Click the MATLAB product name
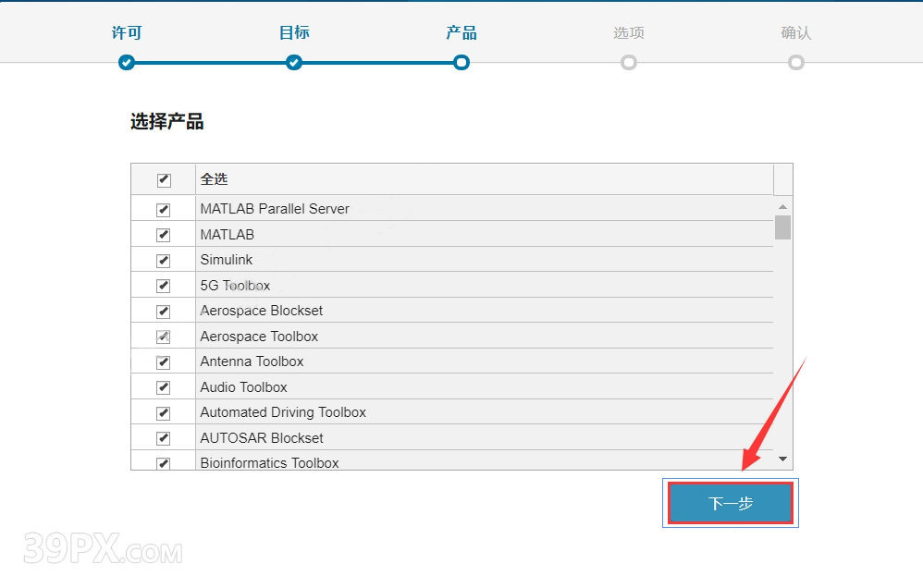This screenshot has height=588, width=923. (x=228, y=235)
